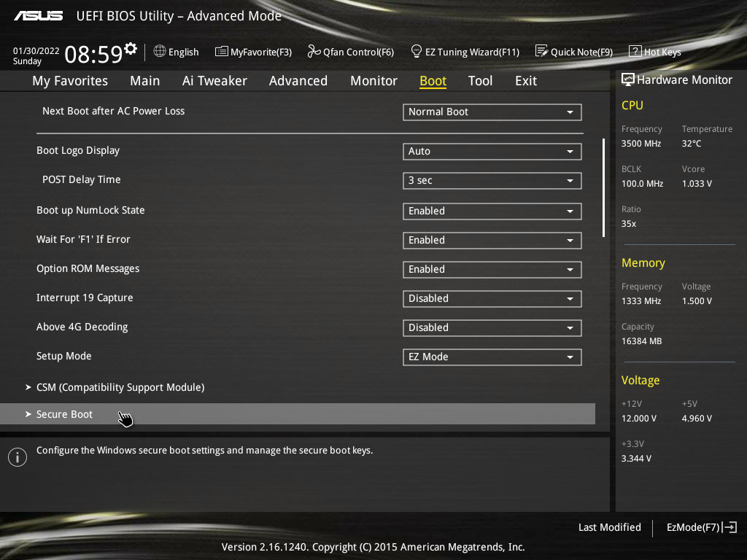Switch to the Main tab
The image size is (747, 560).
tap(145, 81)
